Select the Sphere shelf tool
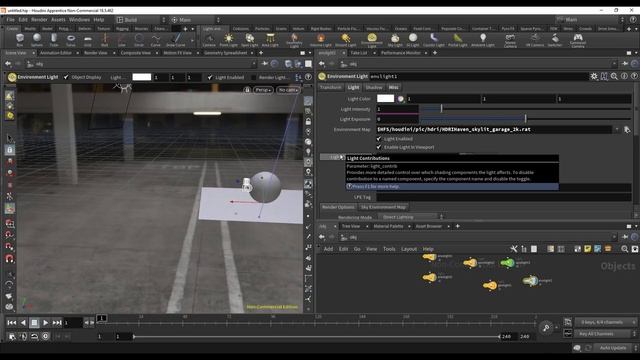This screenshot has height=360, width=640. (x=37, y=40)
